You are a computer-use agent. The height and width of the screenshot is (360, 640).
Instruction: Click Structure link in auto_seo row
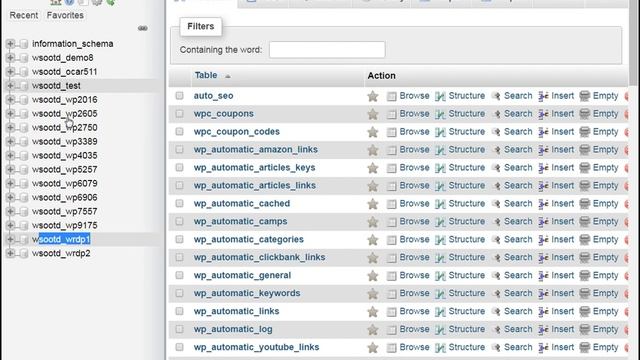pos(467,96)
